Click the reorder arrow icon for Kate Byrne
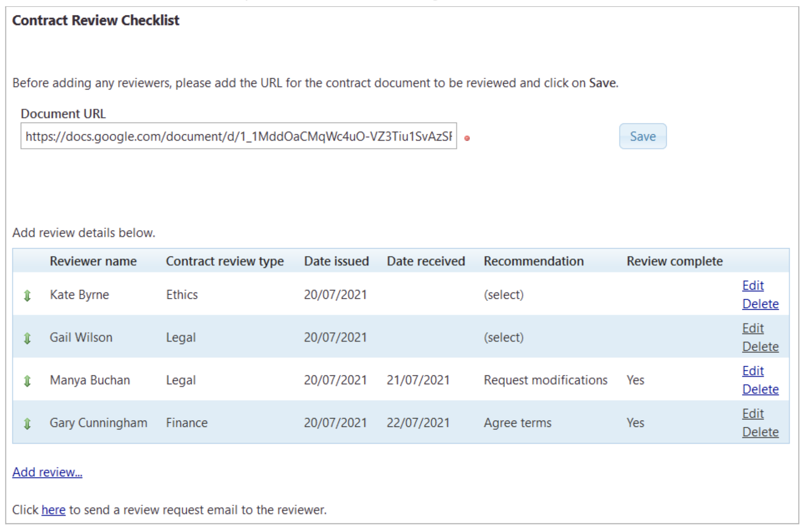The height and width of the screenshot is (532, 806). coord(27,296)
